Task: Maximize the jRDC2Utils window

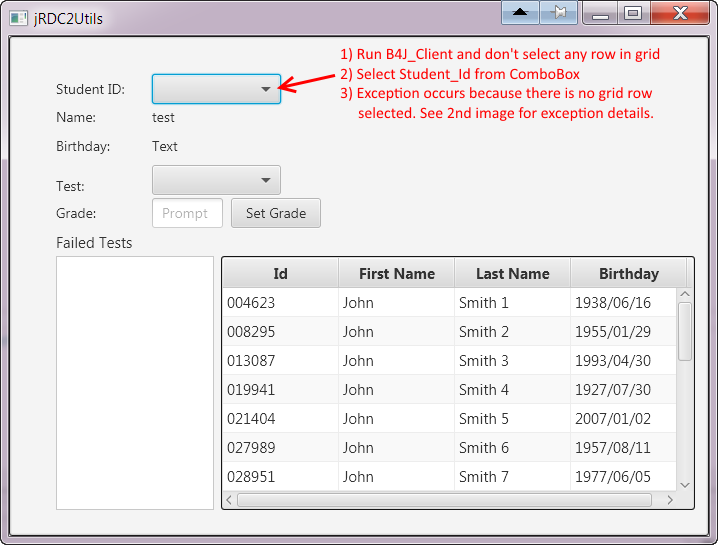Action: click(633, 12)
